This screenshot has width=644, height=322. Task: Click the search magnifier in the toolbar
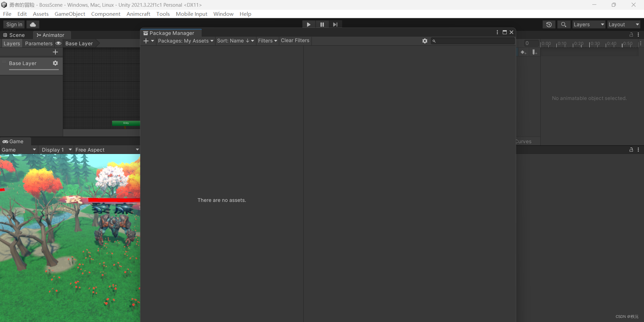coord(563,24)
